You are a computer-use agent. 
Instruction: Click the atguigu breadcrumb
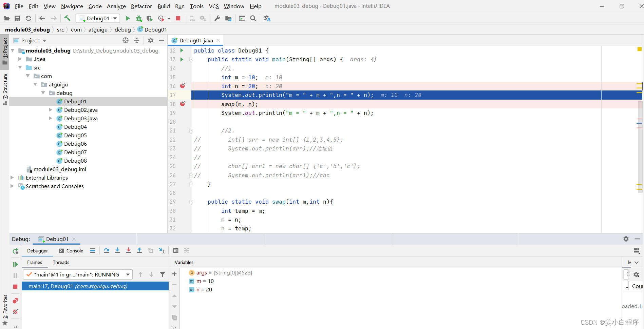pyautogui.click(x=98, y=29)
